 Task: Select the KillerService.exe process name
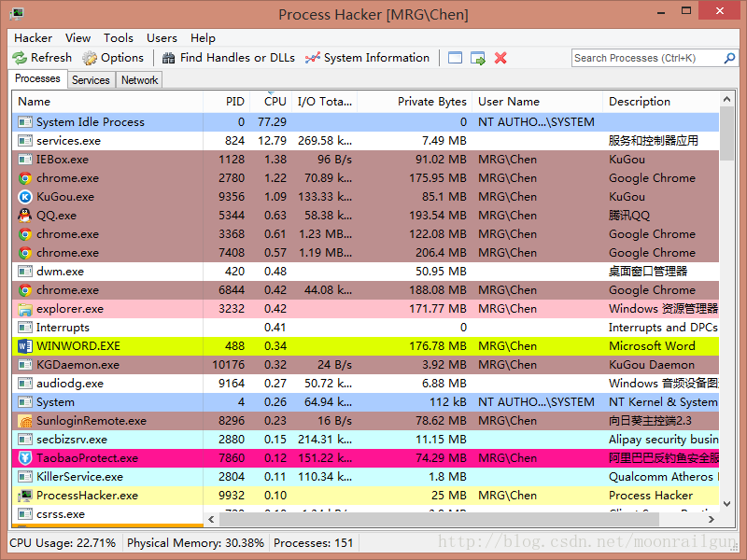pyautogui.click(x=80, y=477)
